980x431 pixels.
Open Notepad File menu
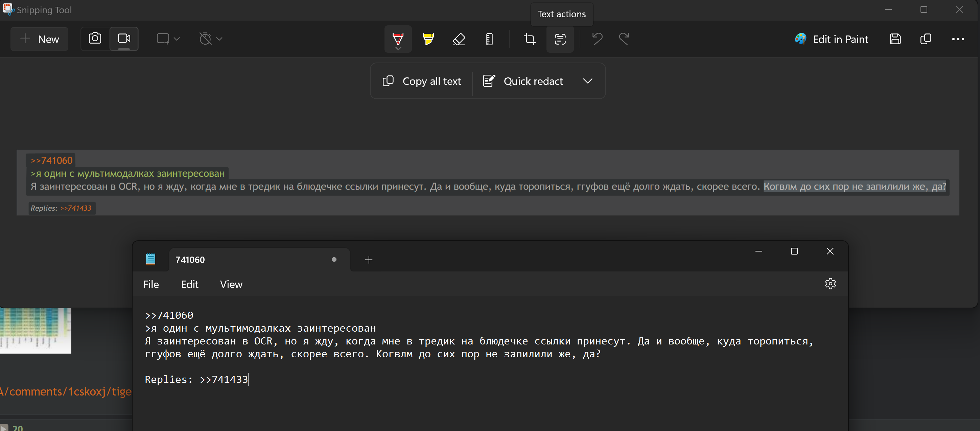[151, 284]
